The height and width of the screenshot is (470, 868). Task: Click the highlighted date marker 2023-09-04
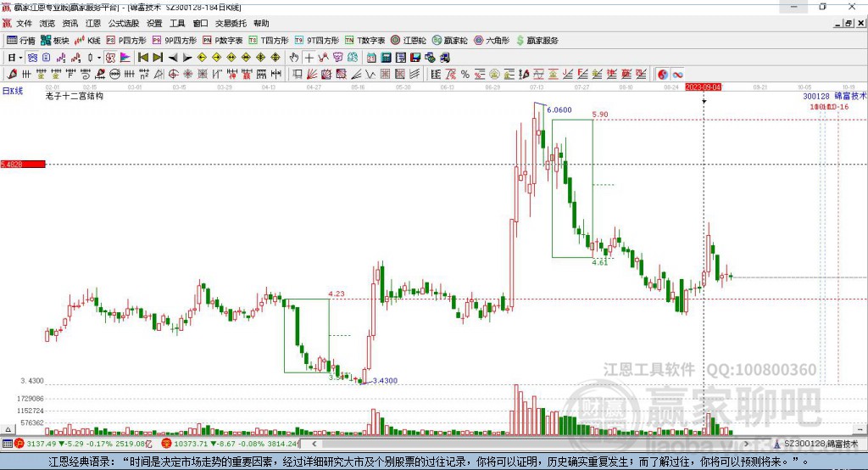tap(703, 87)
